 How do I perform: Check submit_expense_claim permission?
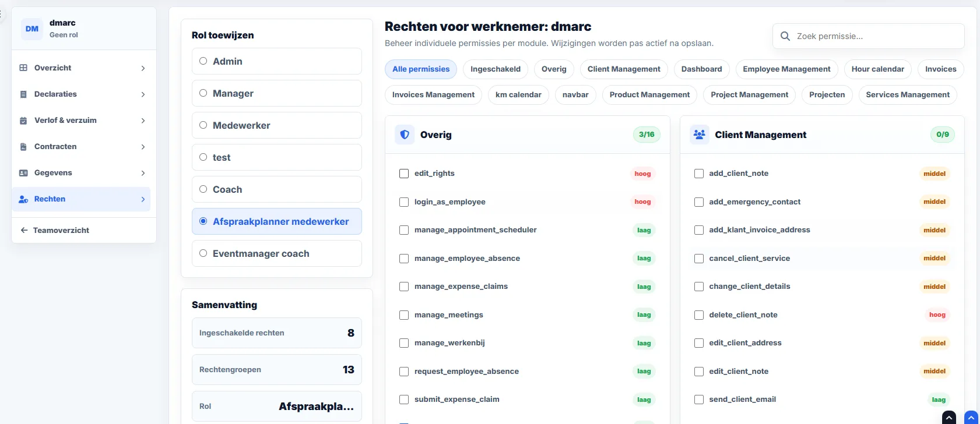[x=404, y=400]
